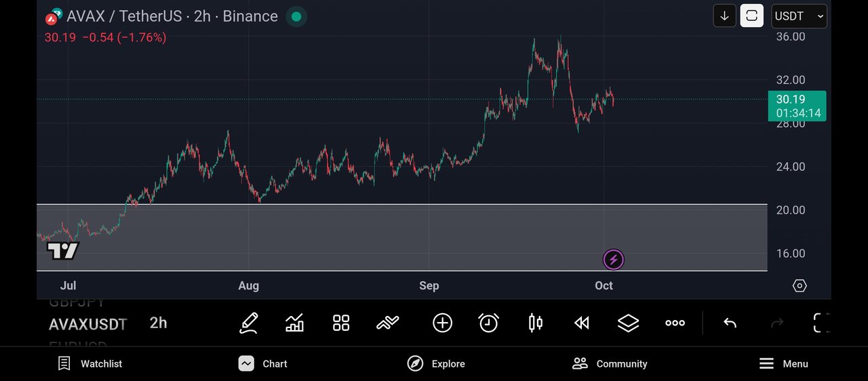Open the 2h interval selector

(158, 323)
